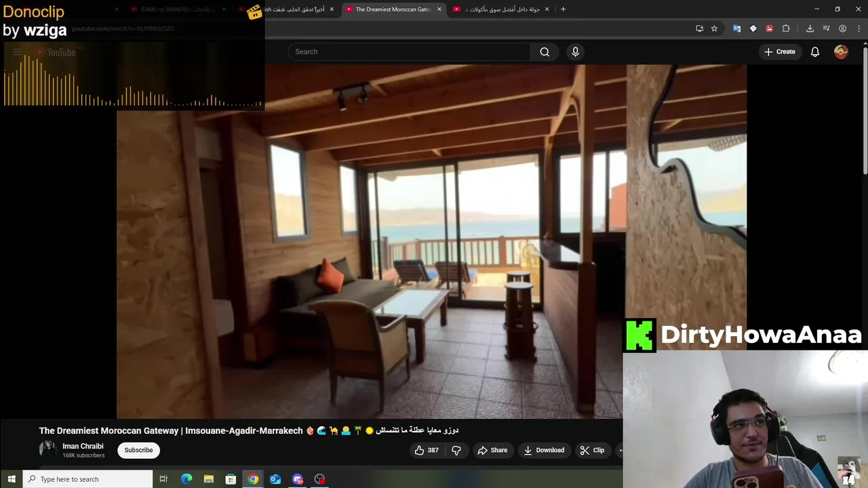The height and width of the screenshot is (488, 868).
Task: Open the Google Translate extension icon
Action: pos(736,28)
